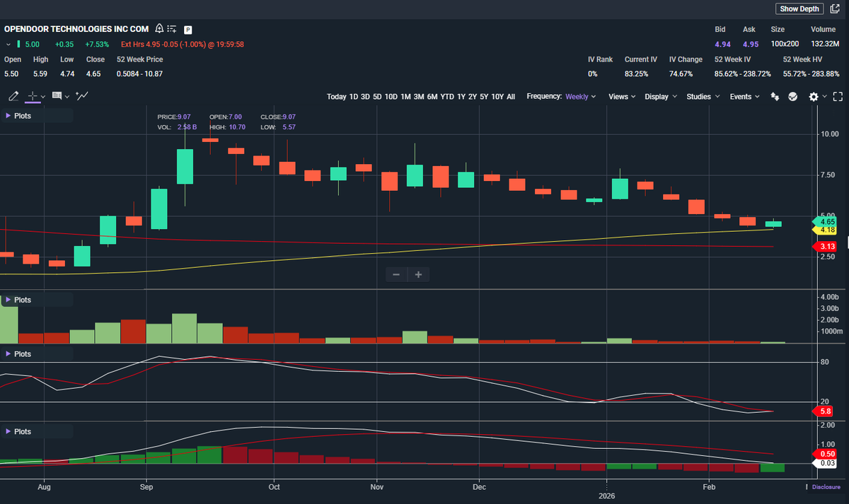Open the Frequency Weekly dropdown
This screenshot has width=849, height=504.
(561, 96)
